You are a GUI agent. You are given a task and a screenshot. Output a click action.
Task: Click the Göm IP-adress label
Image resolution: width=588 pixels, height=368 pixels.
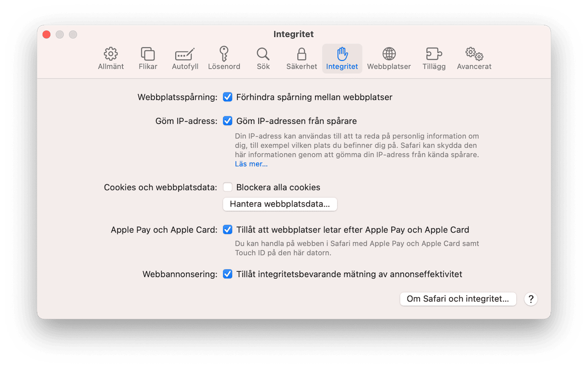(x=186, y=121)
